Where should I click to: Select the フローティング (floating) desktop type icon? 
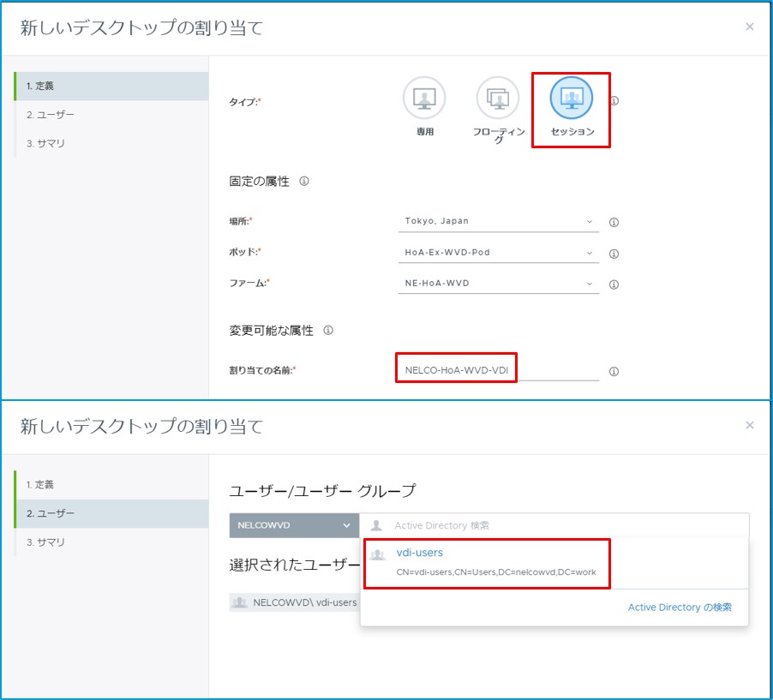(x=497, y=98)
